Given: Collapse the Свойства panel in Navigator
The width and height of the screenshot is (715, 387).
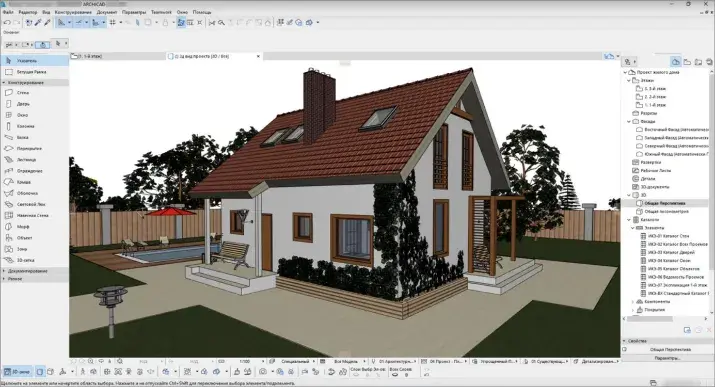Looking at the screenshot, I should coord(624,341).
